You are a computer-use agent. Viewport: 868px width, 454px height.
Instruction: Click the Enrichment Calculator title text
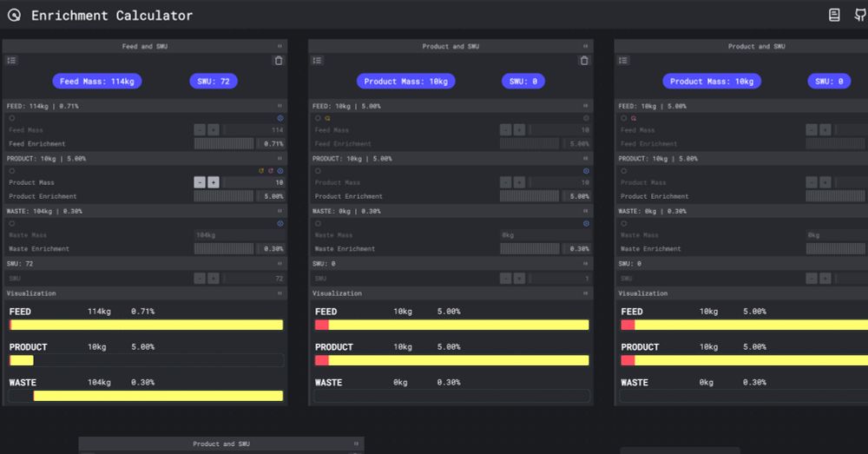coord(112,16)
